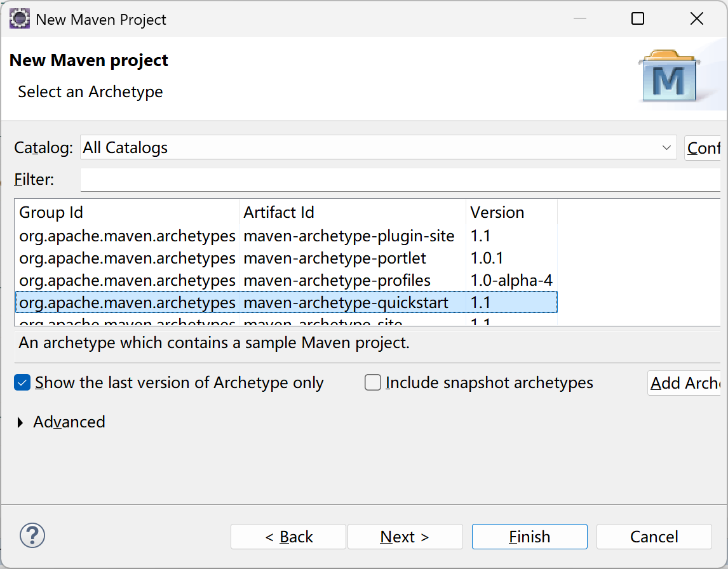The image size is (728, 569).
Task: Open the Catalog dropdown
Action: pos(378,147)
